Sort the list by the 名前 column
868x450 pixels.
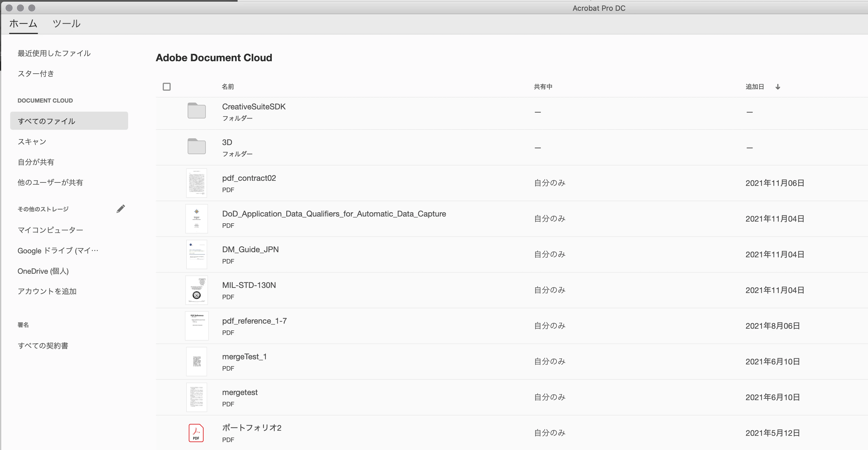point(228,87)
